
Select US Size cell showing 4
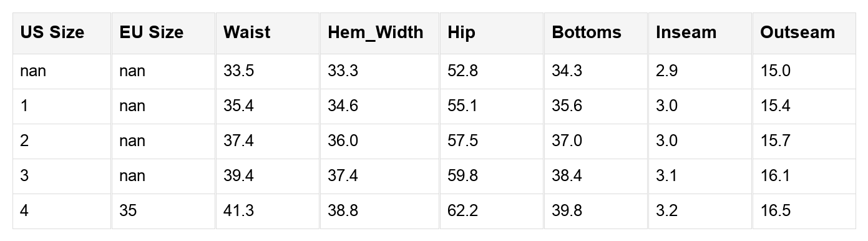pyautogui.click(x=62, y=211)
